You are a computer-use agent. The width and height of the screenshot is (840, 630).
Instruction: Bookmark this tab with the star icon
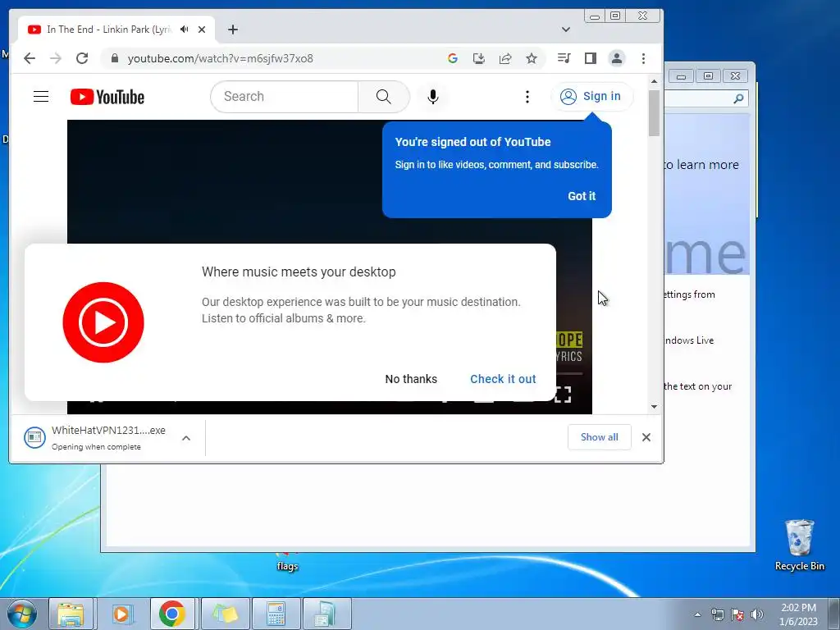click(532, 58)
